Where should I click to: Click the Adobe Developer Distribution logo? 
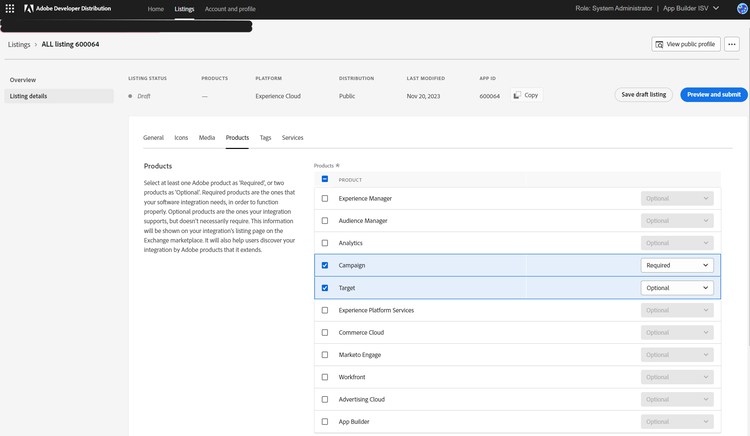click(67, 9)
